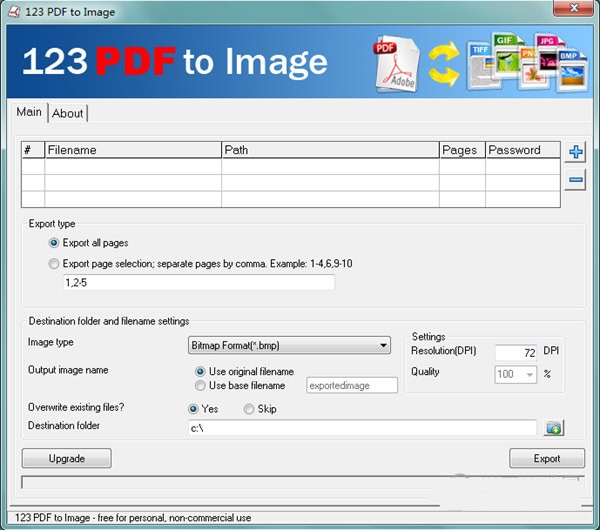Click the plus icon to add PDF file
Screen dimensions: 600x530
click(576, 152)
